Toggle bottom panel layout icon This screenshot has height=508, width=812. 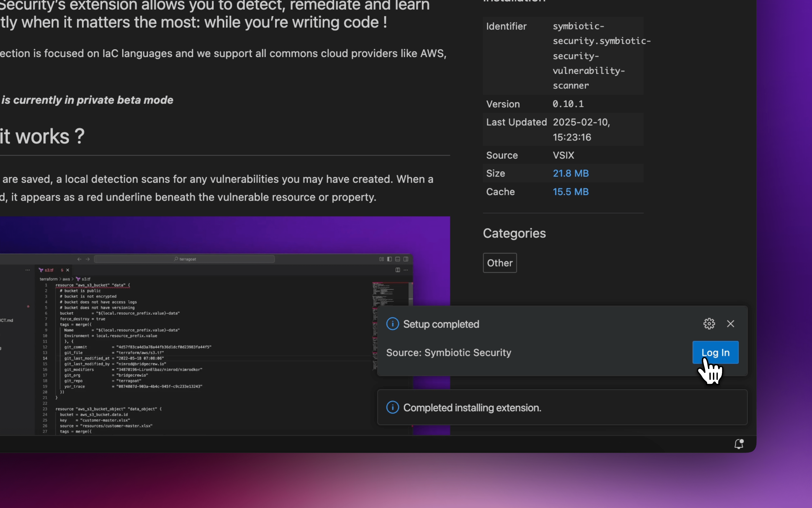(397, 259)
